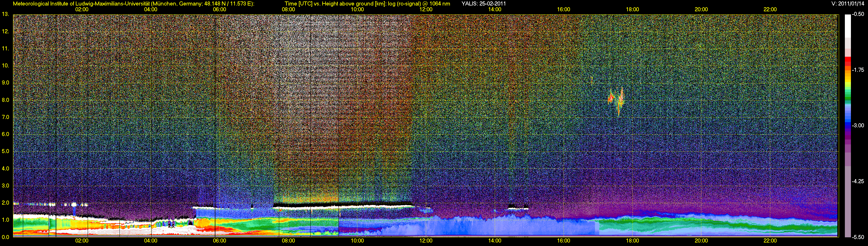
Task: Click the -4.25 colorbar value
Action: pyautogui.click(x=858, y=181)
